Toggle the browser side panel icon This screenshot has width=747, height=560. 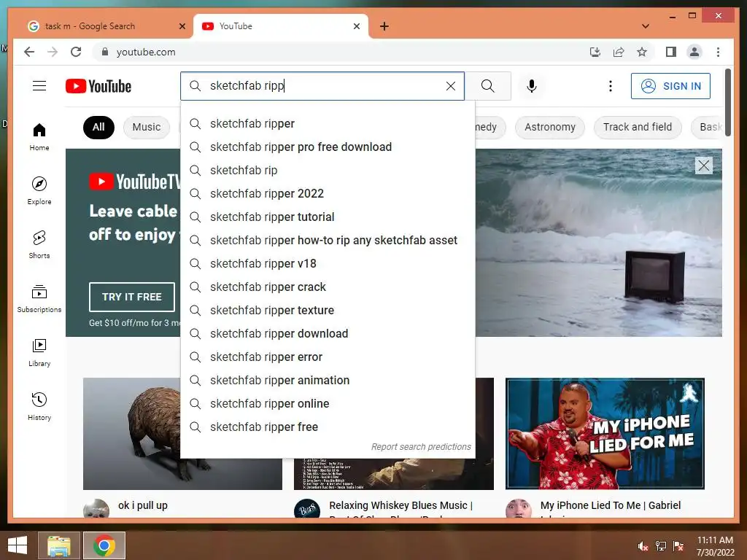tap(671, 52)
